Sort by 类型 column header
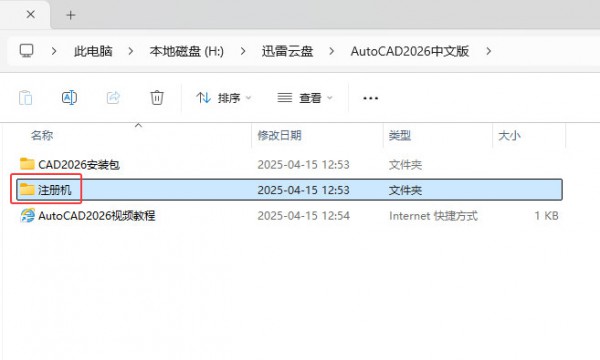This screenshot has width=600, height=360. pyautogui.click(x=400, y=135)
